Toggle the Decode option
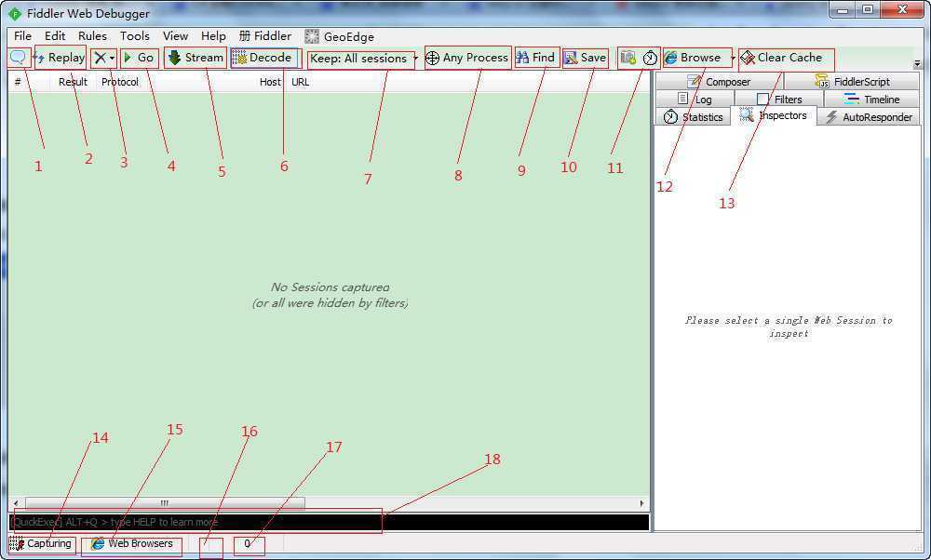 point(263,58)
